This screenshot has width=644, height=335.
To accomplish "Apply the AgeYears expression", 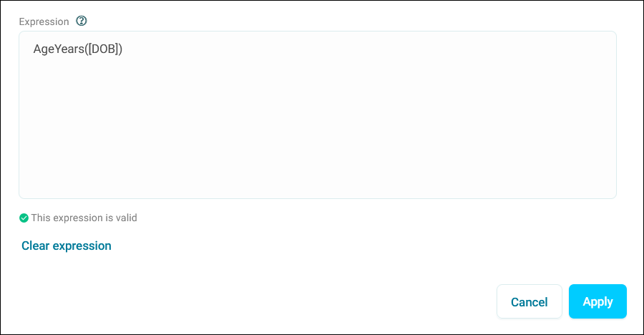I will [x=597, y=301].
